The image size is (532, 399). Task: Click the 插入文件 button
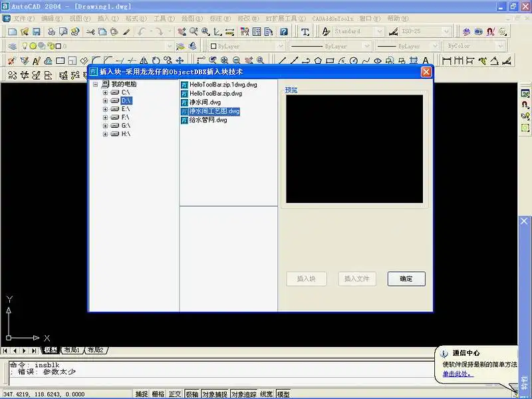tap(357, 279)
